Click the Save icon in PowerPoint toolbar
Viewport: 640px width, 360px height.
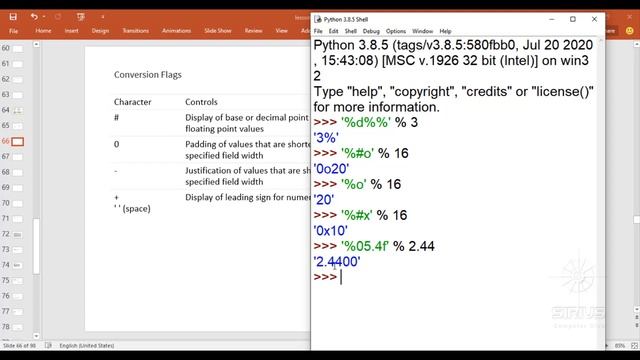point(13,17)
